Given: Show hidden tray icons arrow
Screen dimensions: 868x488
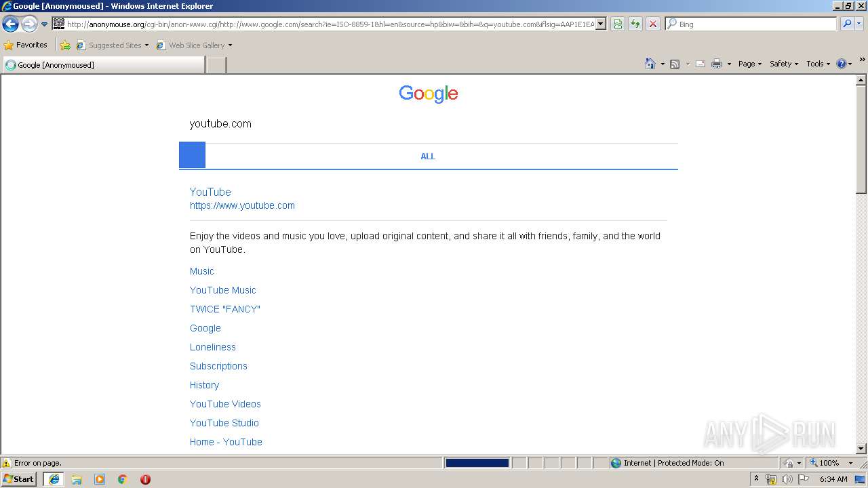Looking at the screenshot, I should point(756,479).
